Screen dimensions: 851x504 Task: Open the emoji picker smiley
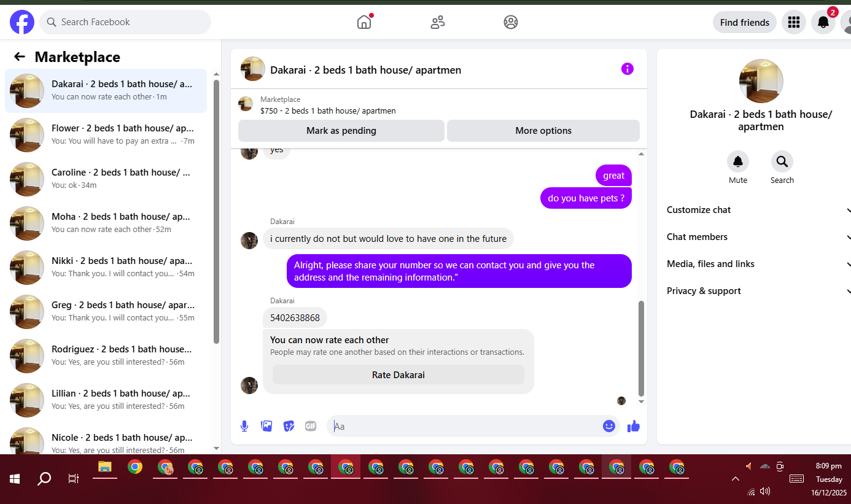click(x=609, y=426)
